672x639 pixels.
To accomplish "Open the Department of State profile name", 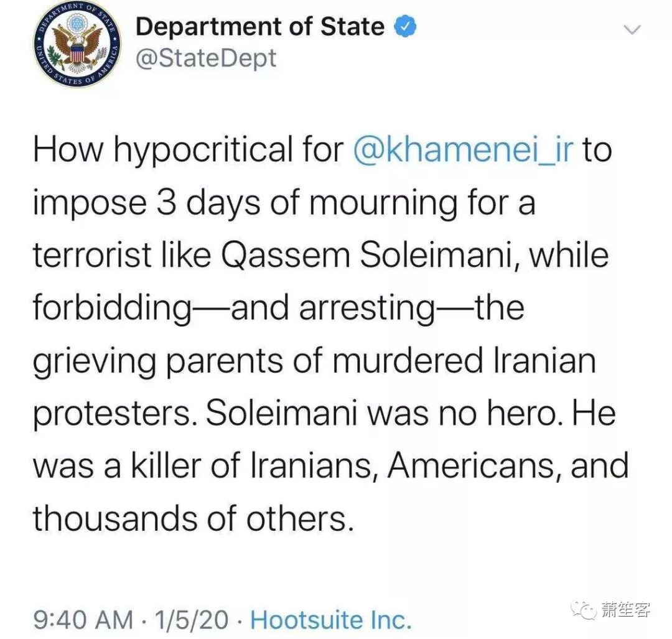I will click(259, 27).
